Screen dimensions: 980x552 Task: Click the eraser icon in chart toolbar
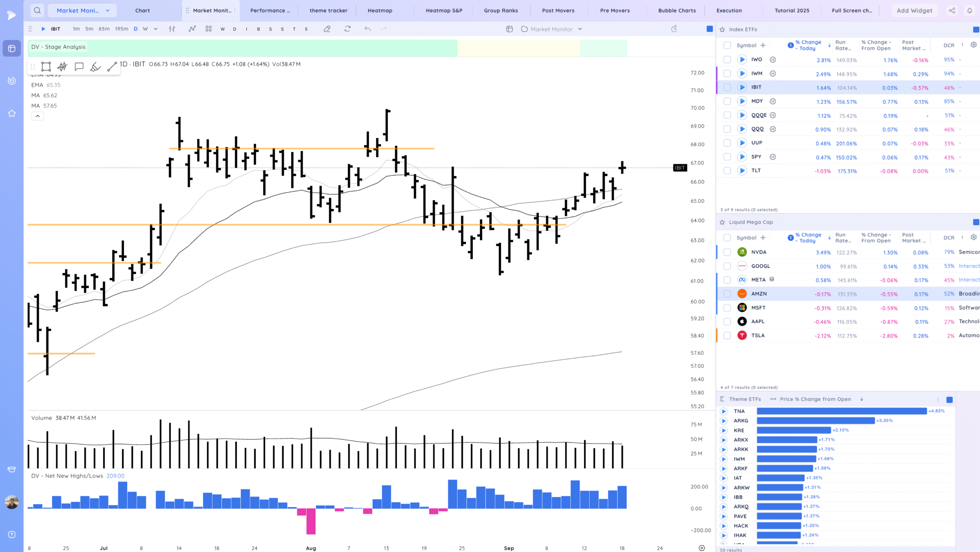[327, 29]
